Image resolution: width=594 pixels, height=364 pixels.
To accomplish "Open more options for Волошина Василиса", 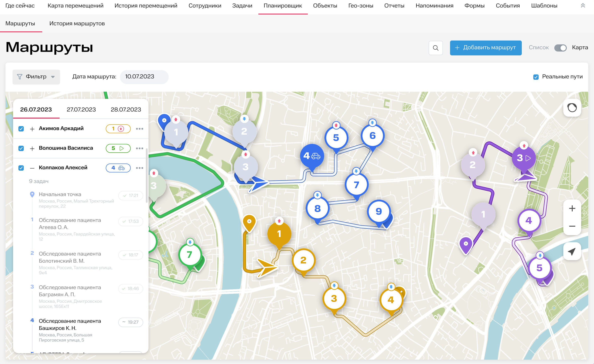I will pos(140,148).
